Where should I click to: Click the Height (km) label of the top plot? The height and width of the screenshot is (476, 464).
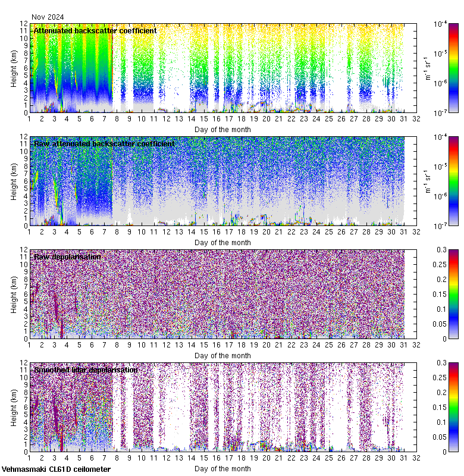tap(14, 68)
